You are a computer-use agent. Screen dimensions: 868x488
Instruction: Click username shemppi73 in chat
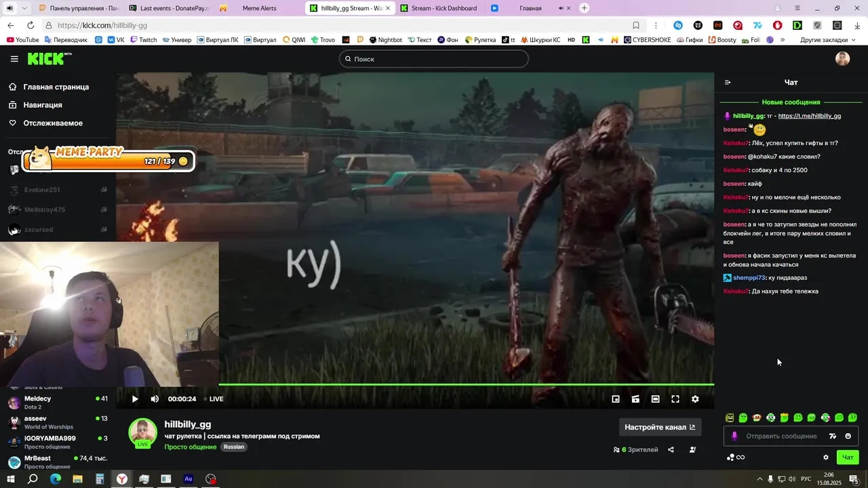point(749,278)
